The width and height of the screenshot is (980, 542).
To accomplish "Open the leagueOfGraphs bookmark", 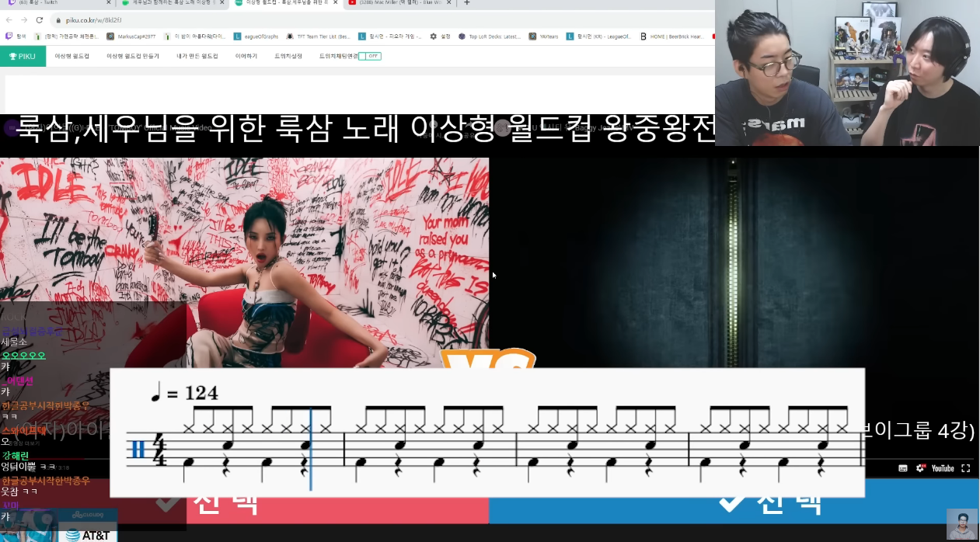I will (x=256, y=36).
